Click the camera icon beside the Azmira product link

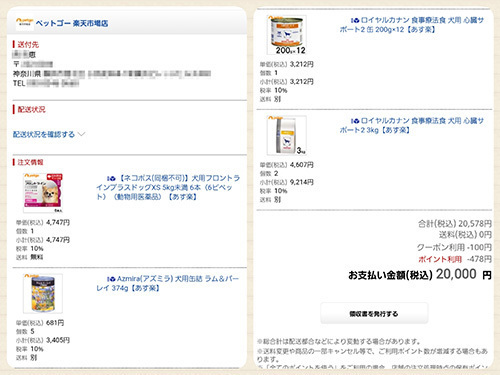click(111, 279)
